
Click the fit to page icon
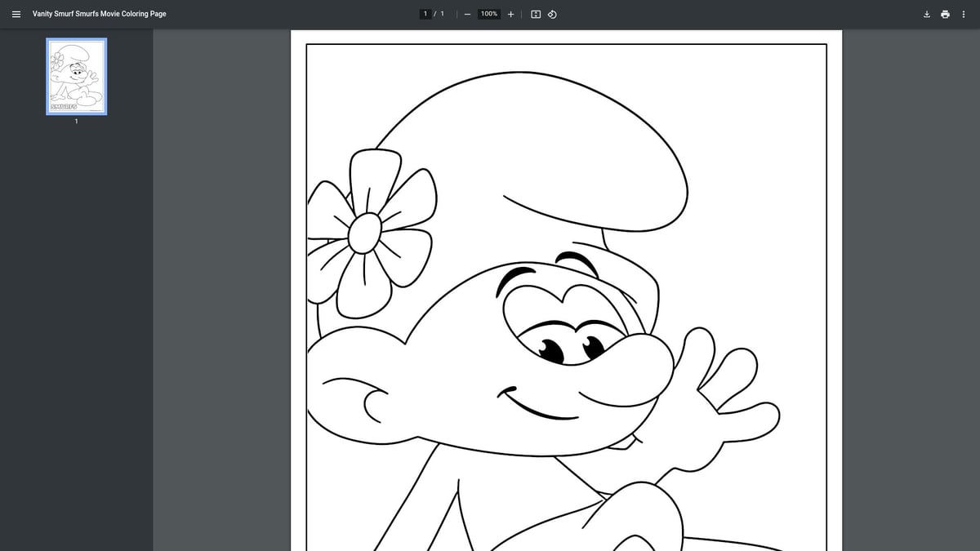point(535,14)
